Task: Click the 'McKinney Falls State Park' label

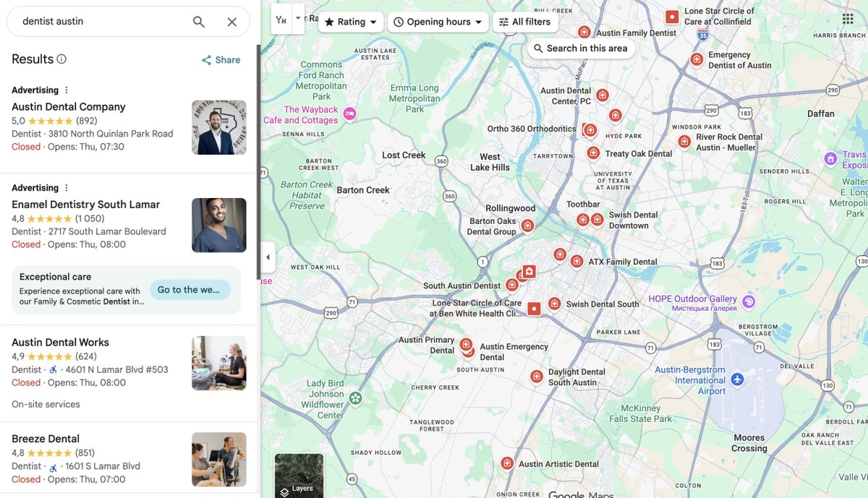Action: pyautogui.click(x=641, y=413)
